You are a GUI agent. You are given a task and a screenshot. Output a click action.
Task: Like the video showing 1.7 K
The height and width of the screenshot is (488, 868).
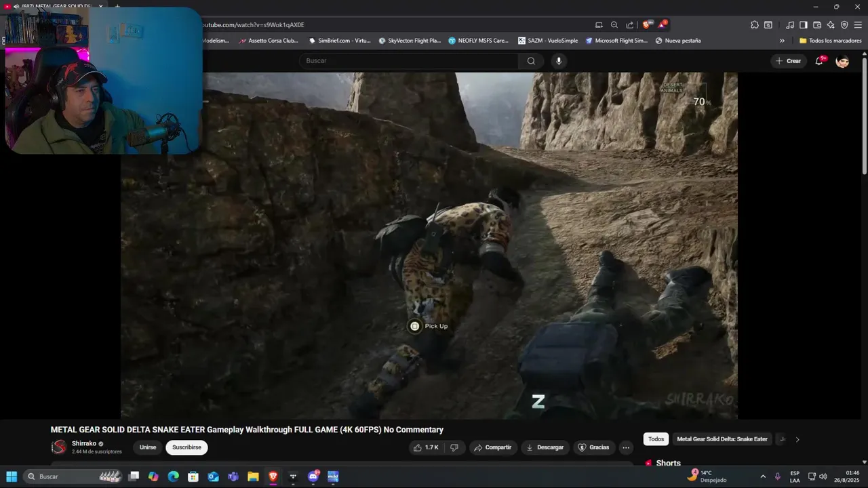[x=426, y=447]
